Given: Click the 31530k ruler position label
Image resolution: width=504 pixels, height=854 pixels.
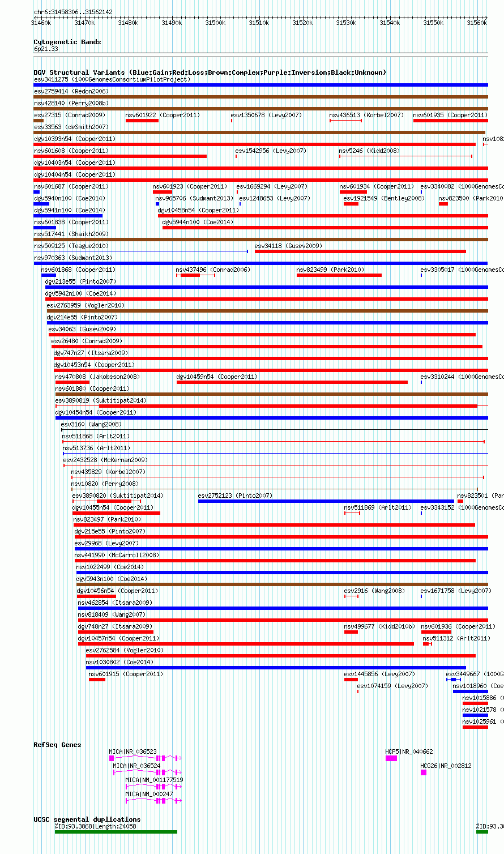Looking at the screenshot, I should point(346,23).
